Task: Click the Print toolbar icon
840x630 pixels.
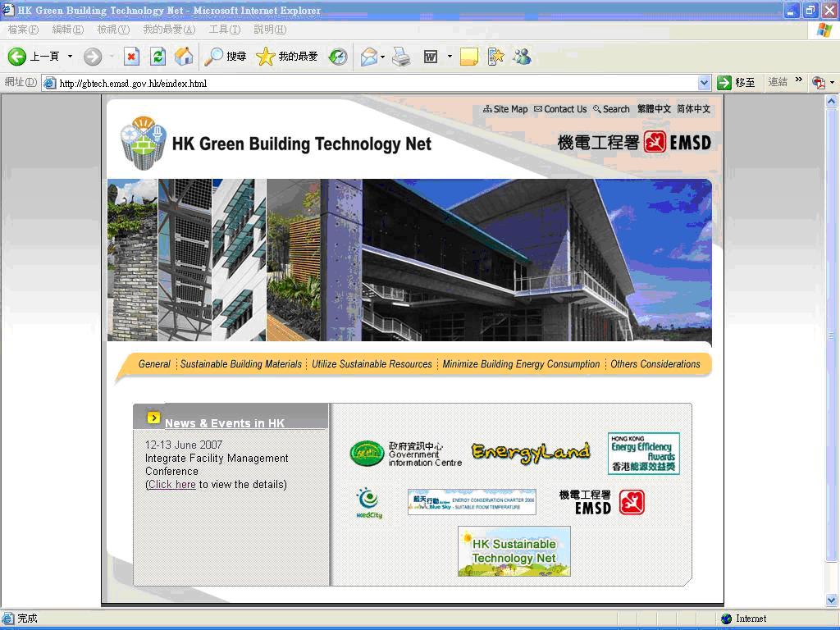Action: [400, 57]
